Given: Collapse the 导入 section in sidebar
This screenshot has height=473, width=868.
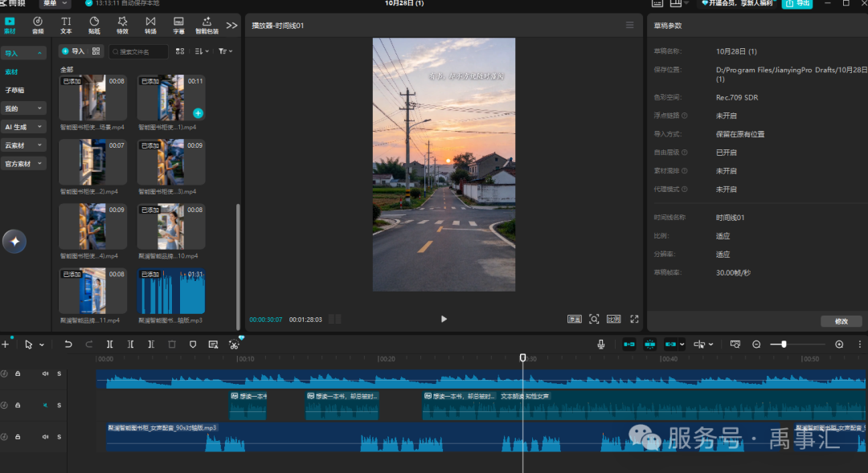Looking at the screenshot, I should click(23, 53).
